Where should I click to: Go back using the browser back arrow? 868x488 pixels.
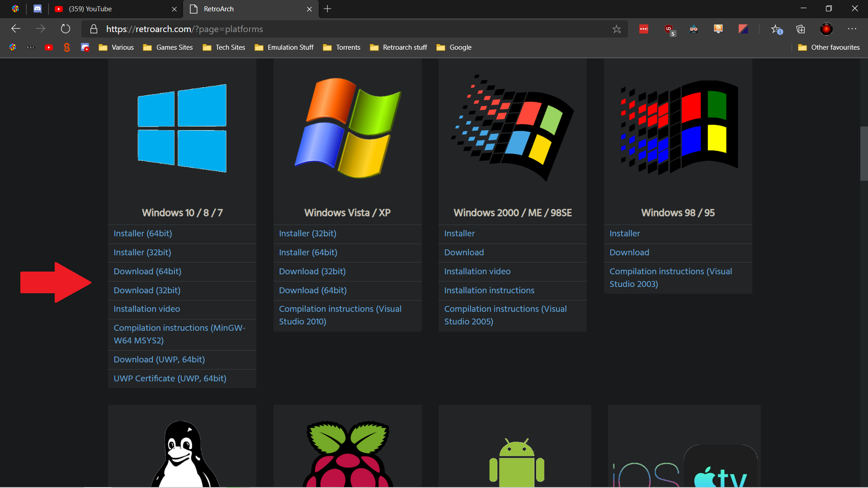[x=16, y=29]
